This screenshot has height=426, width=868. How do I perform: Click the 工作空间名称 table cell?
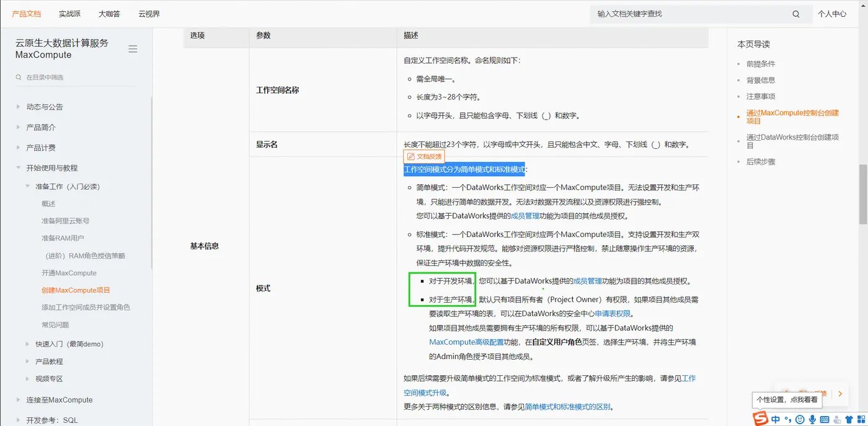point(322,90)
